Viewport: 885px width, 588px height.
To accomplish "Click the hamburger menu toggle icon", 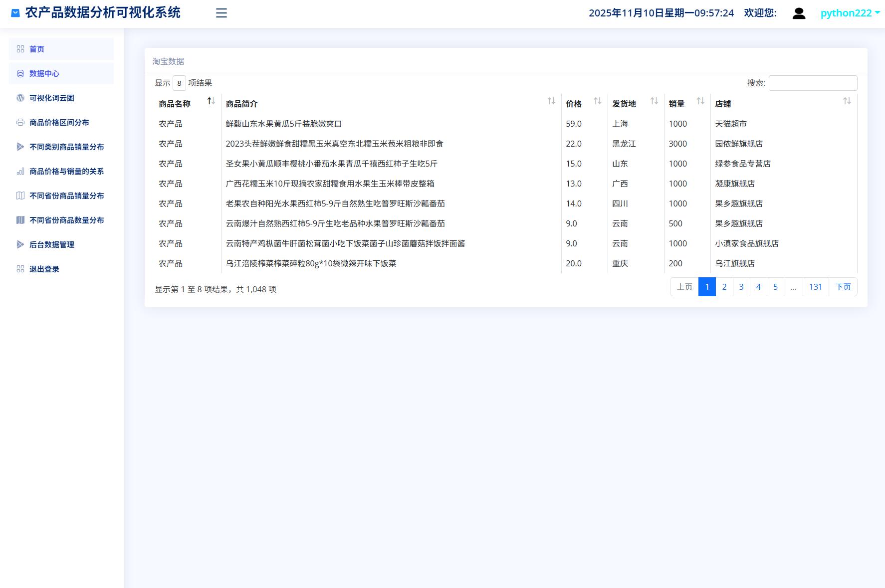I will click(x=221, y=13).
